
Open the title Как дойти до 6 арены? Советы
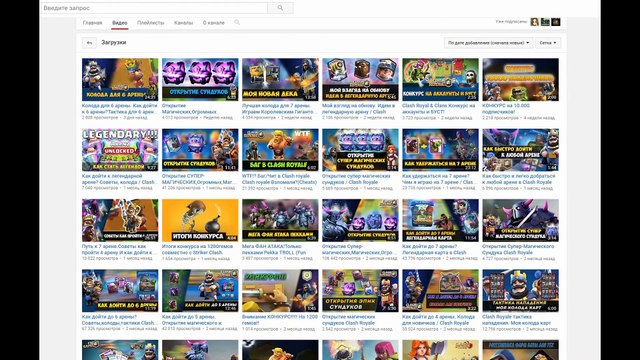(x=119, y=320)
